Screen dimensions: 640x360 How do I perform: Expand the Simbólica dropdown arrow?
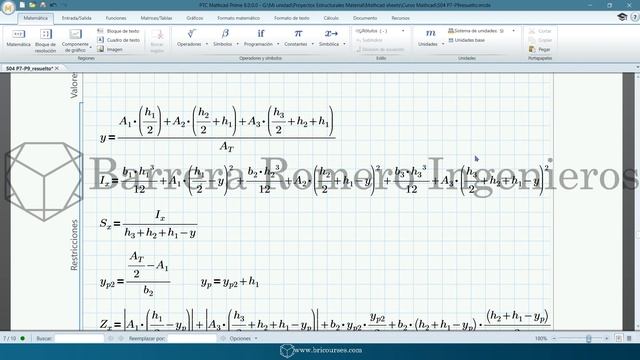(344, 44)
